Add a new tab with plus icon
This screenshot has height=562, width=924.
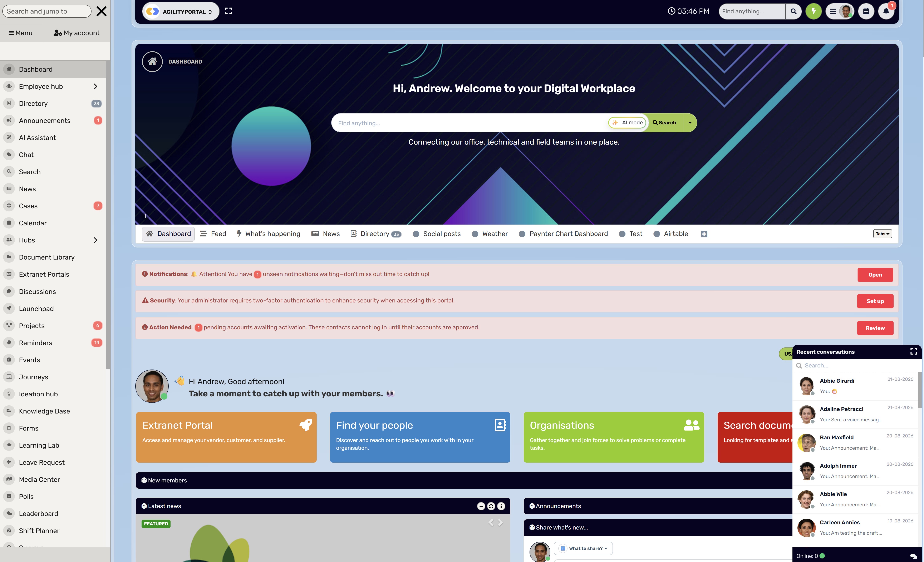[x=704, y=234]
